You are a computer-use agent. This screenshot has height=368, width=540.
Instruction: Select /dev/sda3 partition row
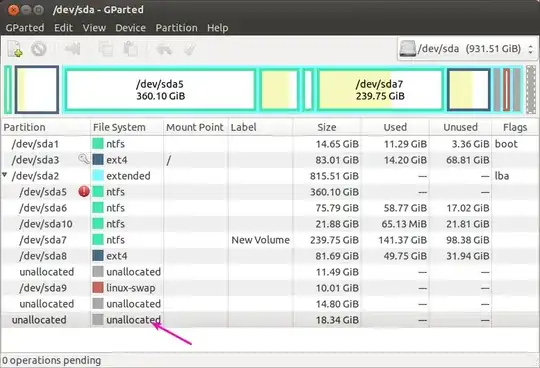[x=270, y=160]
